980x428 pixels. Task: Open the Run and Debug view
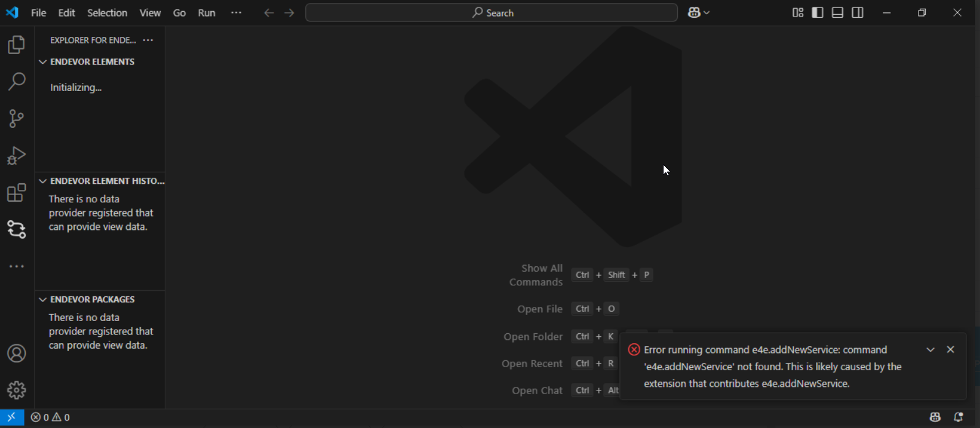[17, 156]
